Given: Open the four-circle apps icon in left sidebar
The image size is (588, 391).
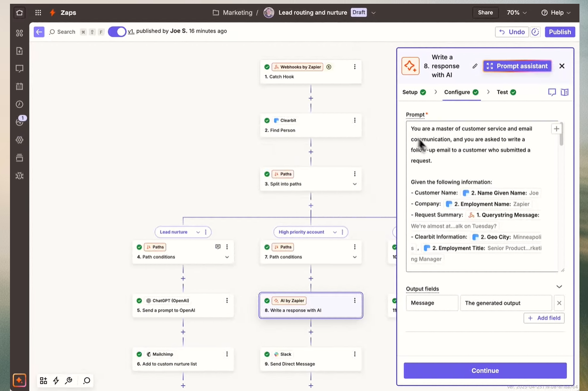Looking at the screenshot, I should click(19, 33).
